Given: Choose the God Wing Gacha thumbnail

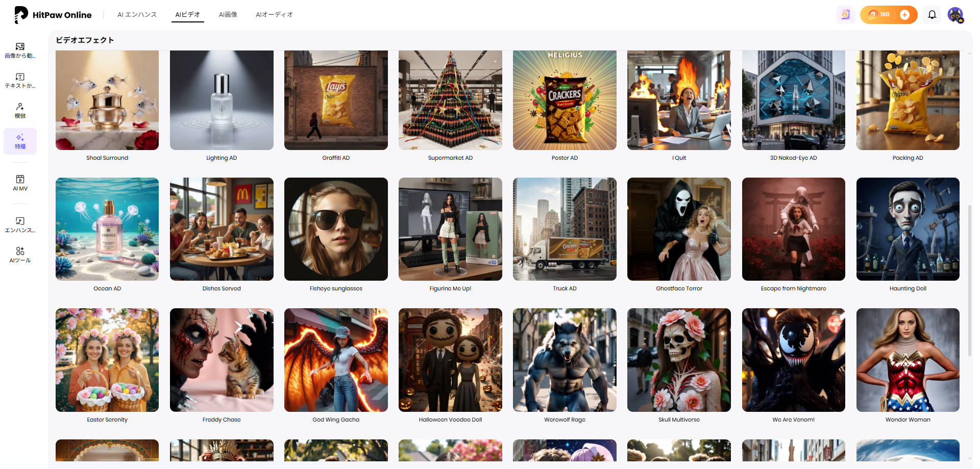Looking at the screenshot, I should 336,360.
